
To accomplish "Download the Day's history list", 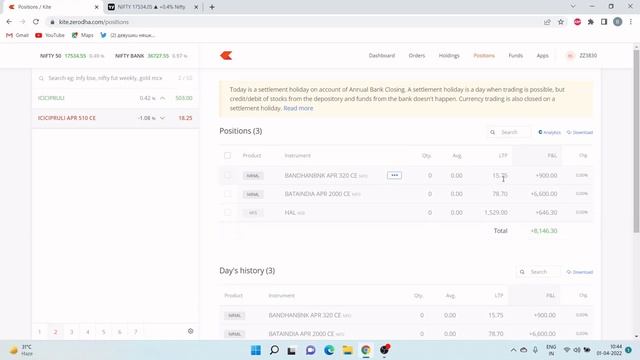I will click(580, 272).
